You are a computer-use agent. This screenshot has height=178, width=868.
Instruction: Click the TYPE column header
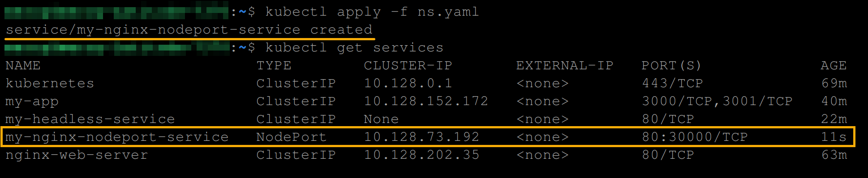coord(274,65)
